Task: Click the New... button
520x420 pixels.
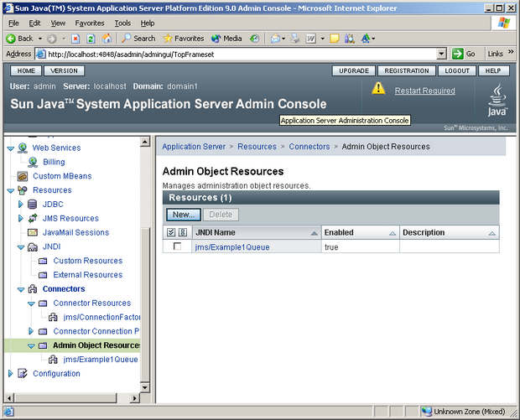Action: coord(184,215)
